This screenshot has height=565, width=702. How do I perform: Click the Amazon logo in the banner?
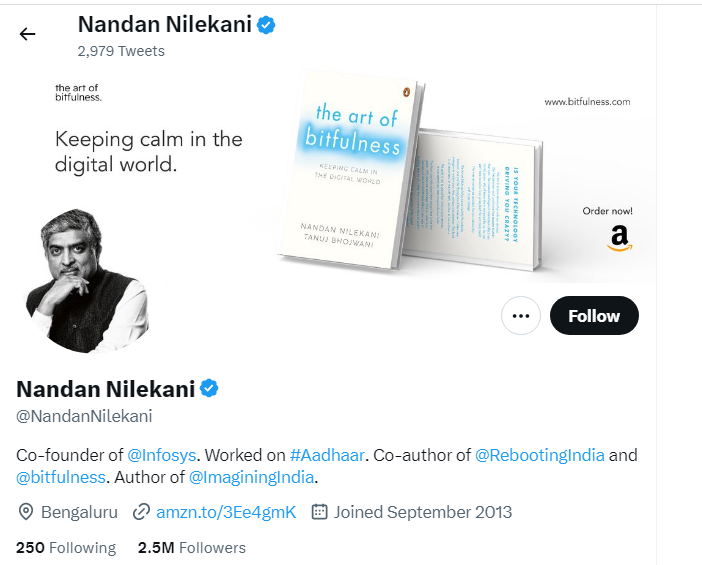[x=620, y=238]
